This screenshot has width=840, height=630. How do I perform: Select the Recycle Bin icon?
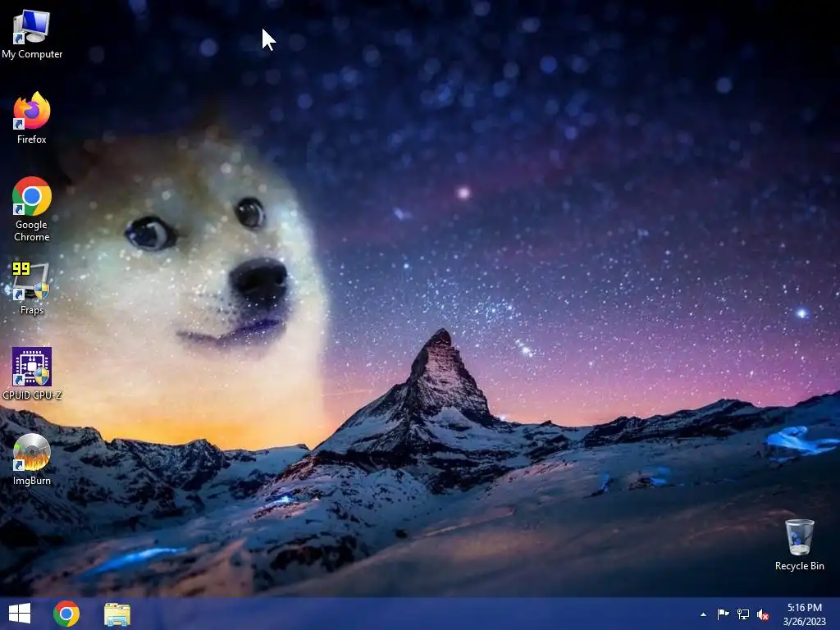[799, 545]
